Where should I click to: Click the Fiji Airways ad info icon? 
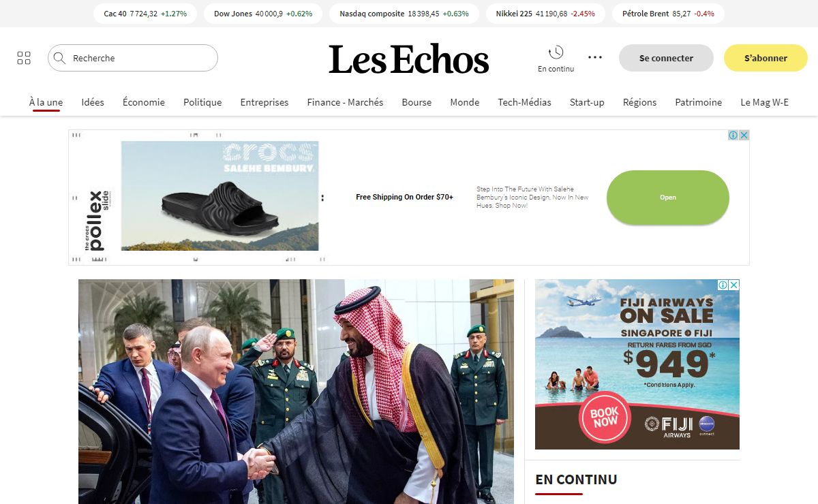coord(724,285)
